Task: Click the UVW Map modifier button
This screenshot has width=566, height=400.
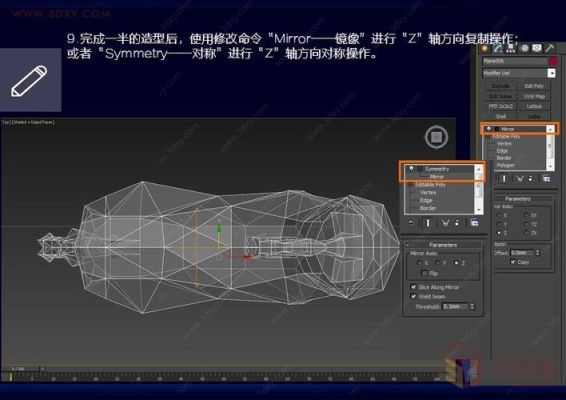Action: click(x=534, y=96)
